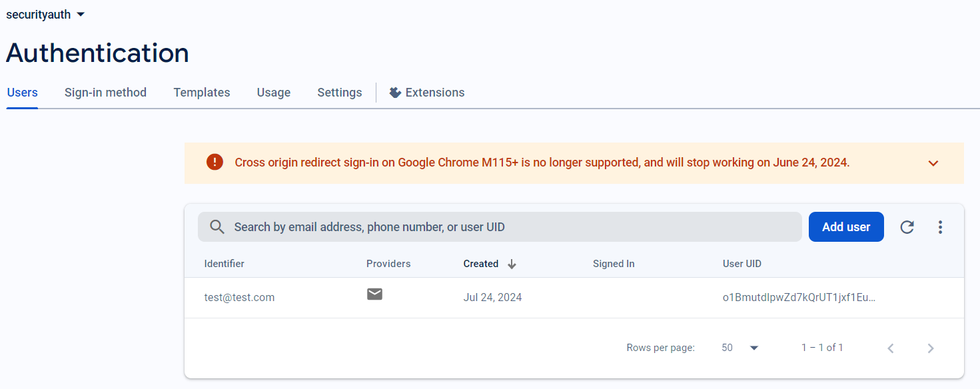This screenshot has height=389, width=980.
Task: Refresh the users list
Action: click(907, 227)
